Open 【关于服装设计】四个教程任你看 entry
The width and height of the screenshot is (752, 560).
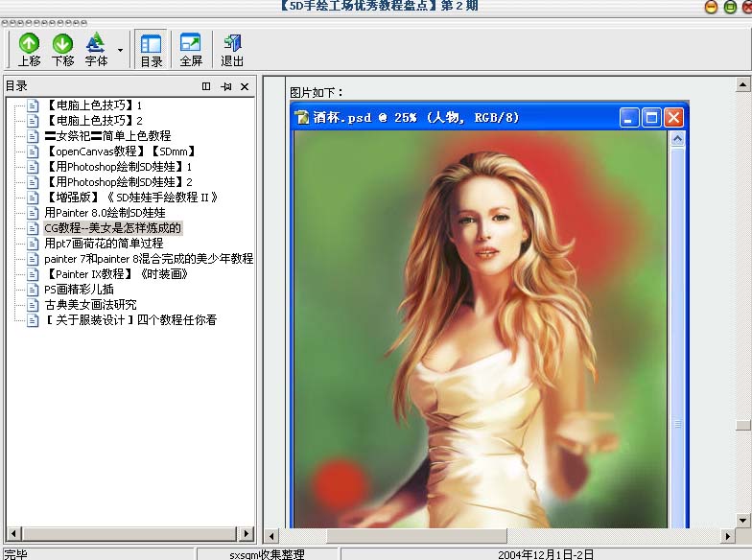[x=130, y=320]
